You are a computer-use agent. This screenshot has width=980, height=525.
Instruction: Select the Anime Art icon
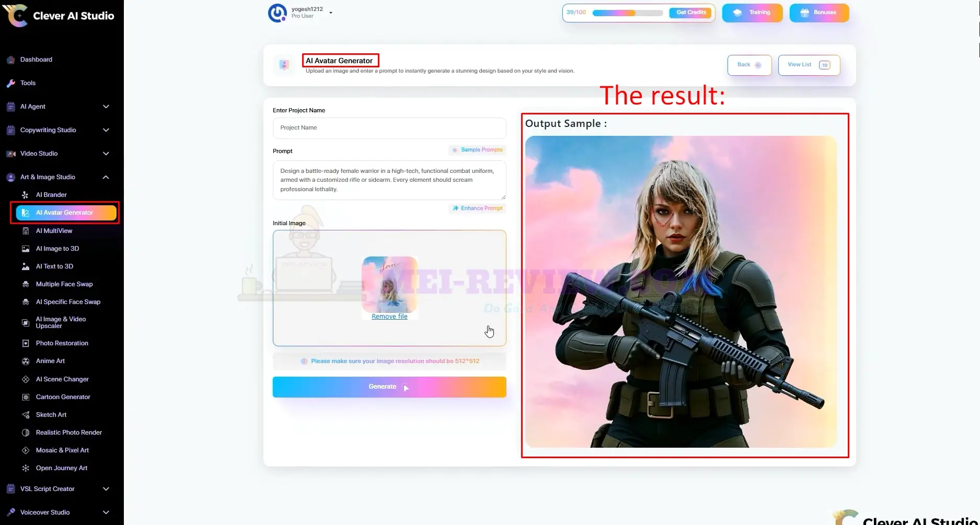[25, 361]
